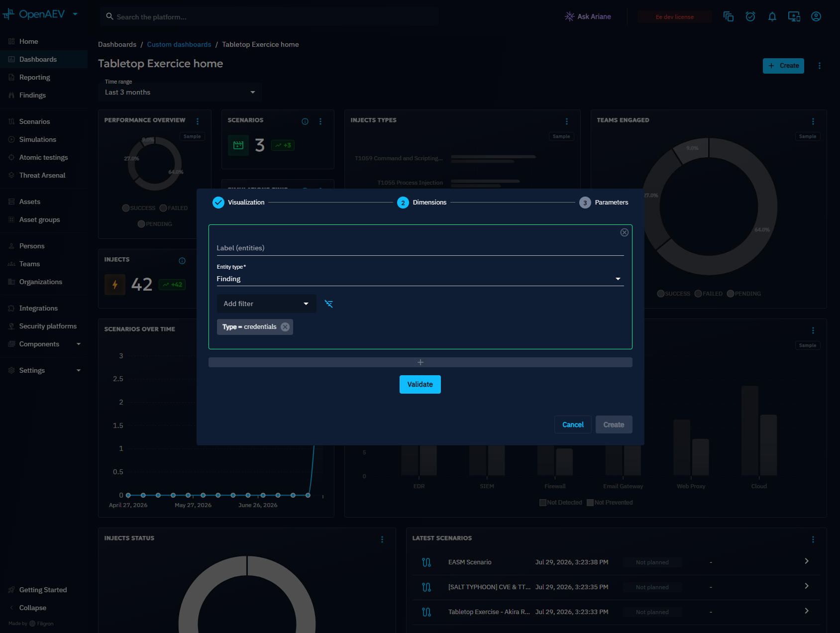Add another series with the plus bar
The image size is (840, 633).
pos(420,362)
